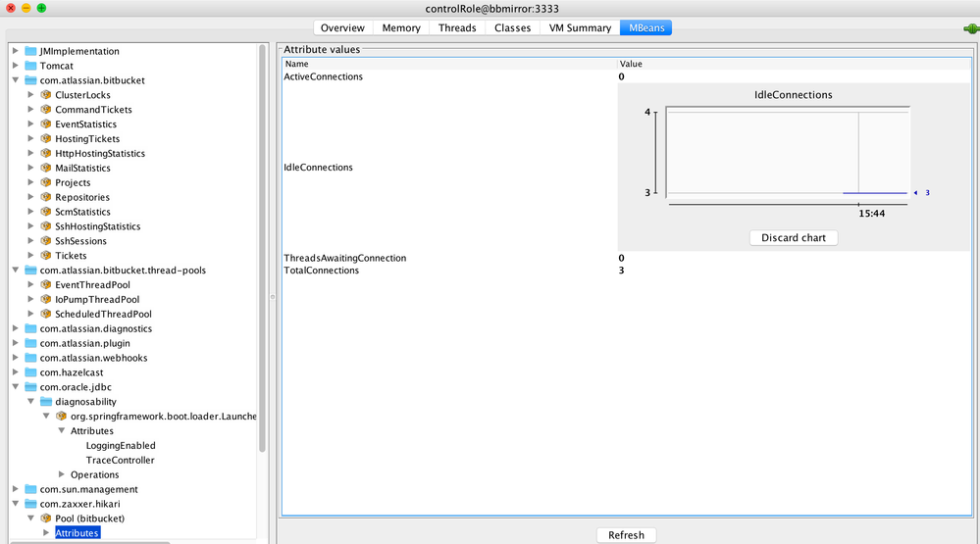Screen dimensions: 980x544
Task: Select the TraceController attribute
Action: 120,460
